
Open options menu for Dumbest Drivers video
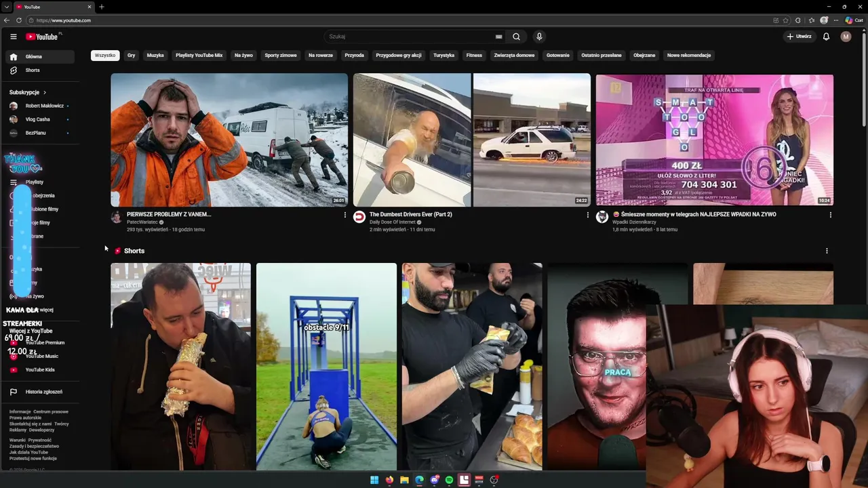[587, 215]
